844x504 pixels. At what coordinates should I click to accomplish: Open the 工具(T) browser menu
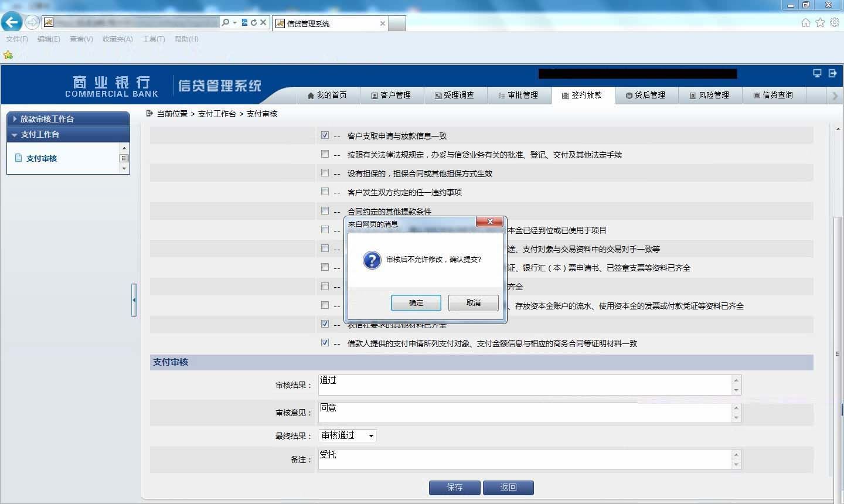154,39
